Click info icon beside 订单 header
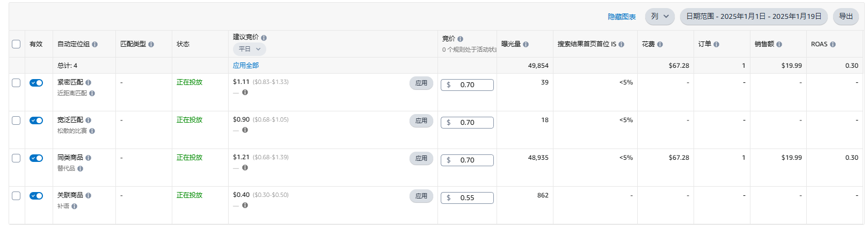 (716, 44)
